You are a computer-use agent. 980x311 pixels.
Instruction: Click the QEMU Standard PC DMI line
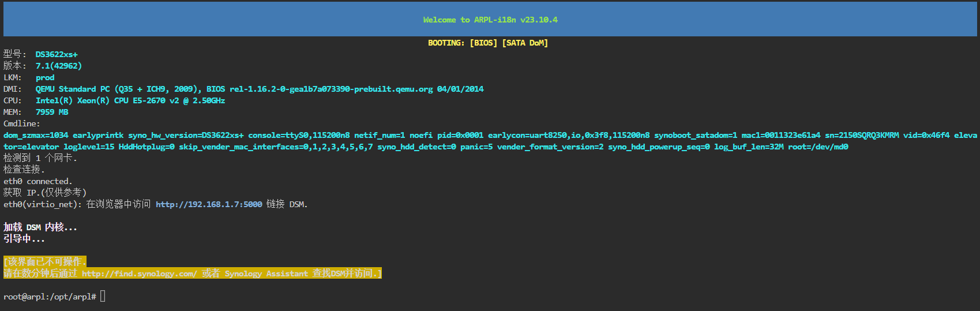[x=260, y=89]
